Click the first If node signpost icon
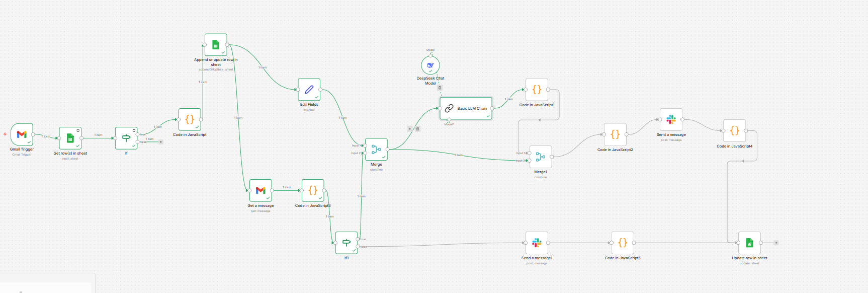This screenshot has width=868, height=293. [126, 138]
